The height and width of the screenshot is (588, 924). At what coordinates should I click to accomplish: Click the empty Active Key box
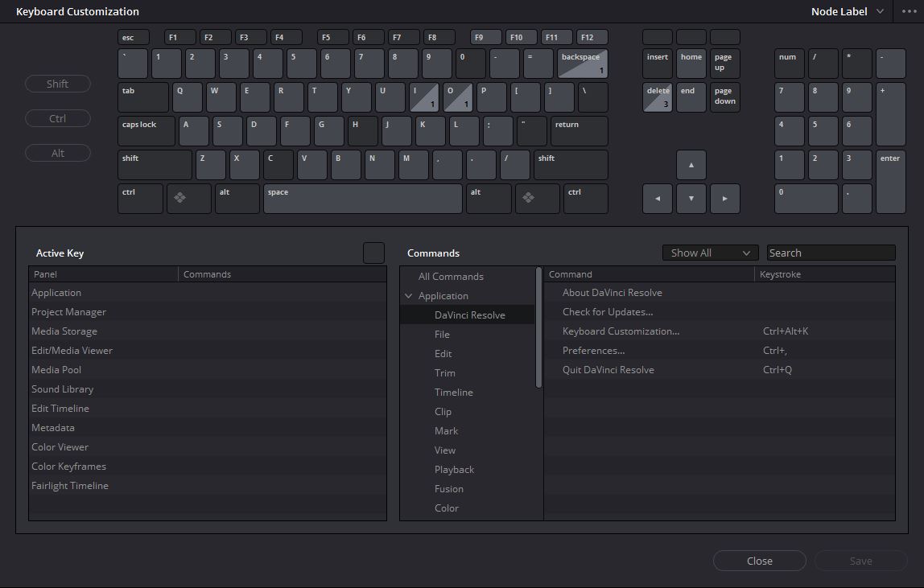click(x=373, y=253)
